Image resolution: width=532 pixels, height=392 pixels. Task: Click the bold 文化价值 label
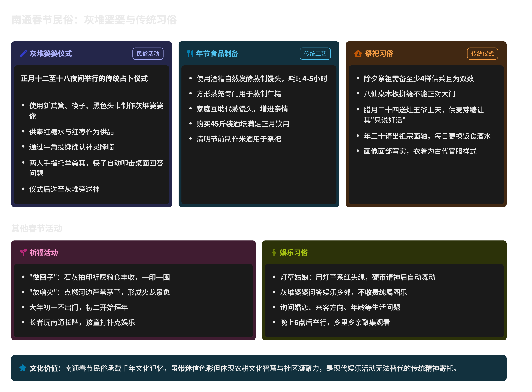pyautogui.click(x=44, y=368)
